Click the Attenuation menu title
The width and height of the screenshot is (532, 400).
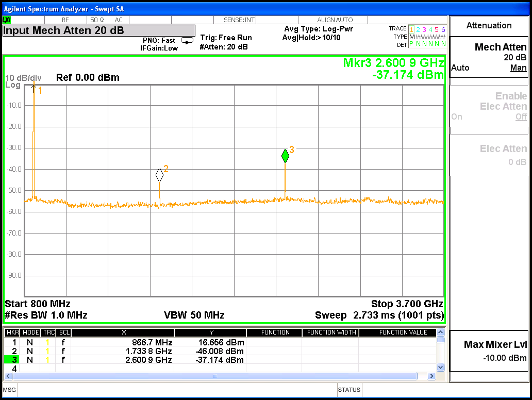pyautogui.click(x=489, y=25)
